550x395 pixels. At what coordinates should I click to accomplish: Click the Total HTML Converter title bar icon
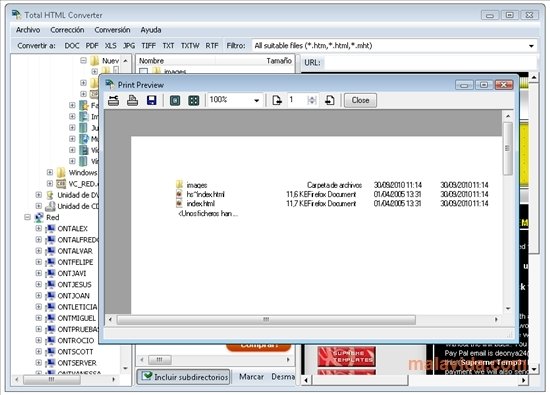point(16,14)
